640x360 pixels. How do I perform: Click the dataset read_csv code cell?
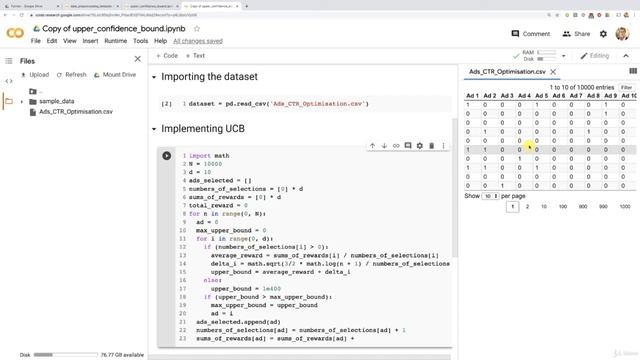click(x=305, y=104)
